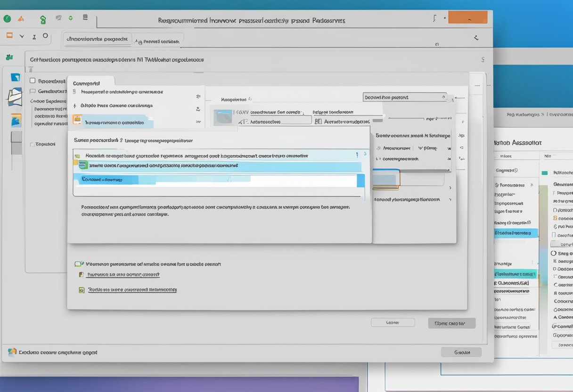Click the colorful shield icon in bottom status bar
Screen dimensions: 573x392
tap(12, 352)
